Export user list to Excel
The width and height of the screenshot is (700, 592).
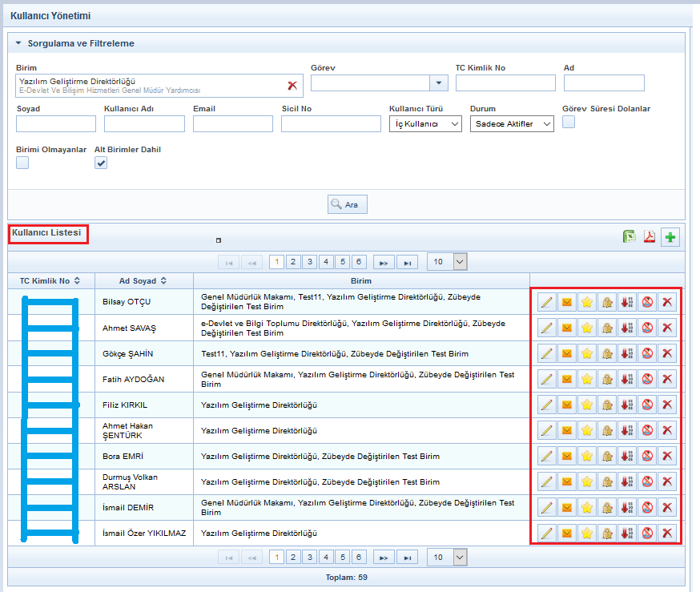[630, 236]
